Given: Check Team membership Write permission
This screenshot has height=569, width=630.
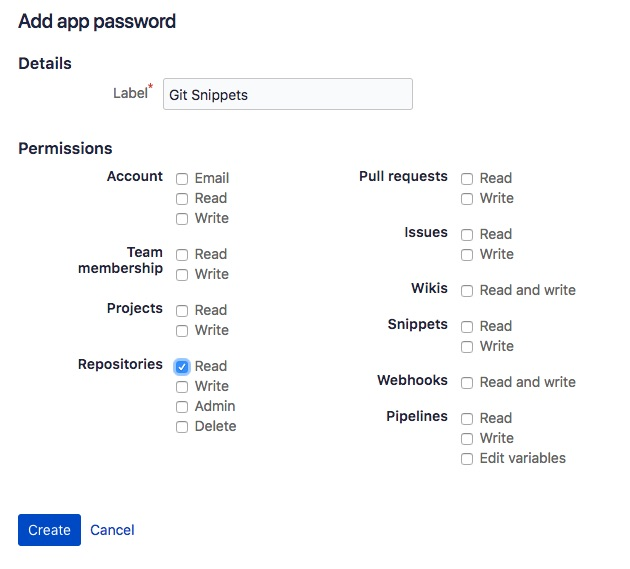Looking at the screenshot, I should (x=182, y=275).
